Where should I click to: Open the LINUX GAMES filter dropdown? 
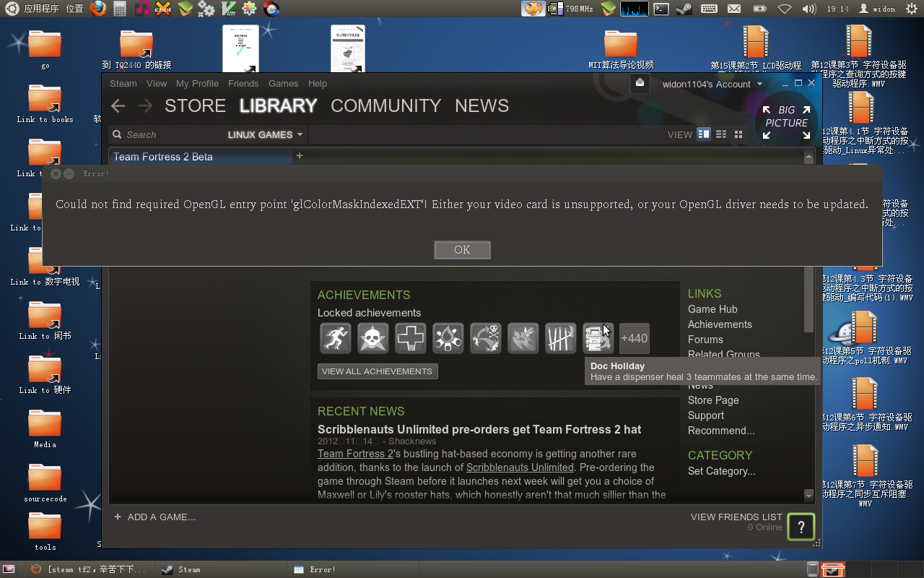265,134
